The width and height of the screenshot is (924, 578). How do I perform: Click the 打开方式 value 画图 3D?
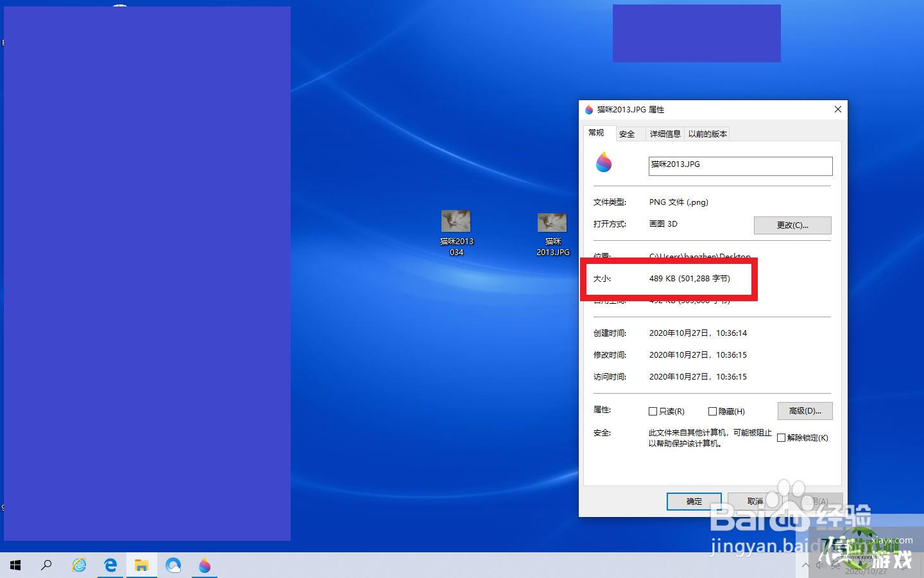pos(663,224)
